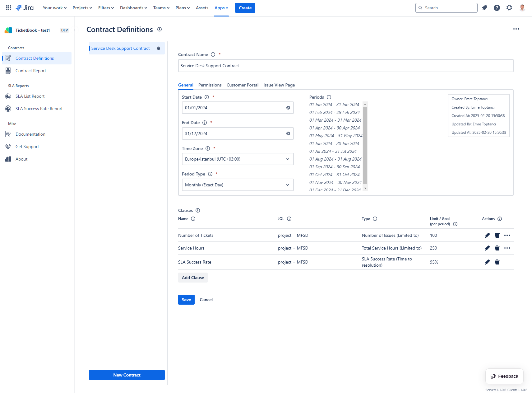Expand the Period Type dropdown

238,185
